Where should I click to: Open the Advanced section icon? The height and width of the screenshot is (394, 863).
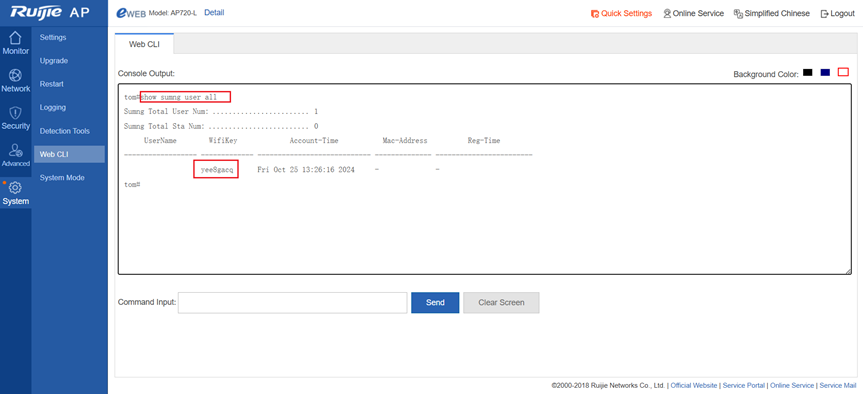coord(15,155)
